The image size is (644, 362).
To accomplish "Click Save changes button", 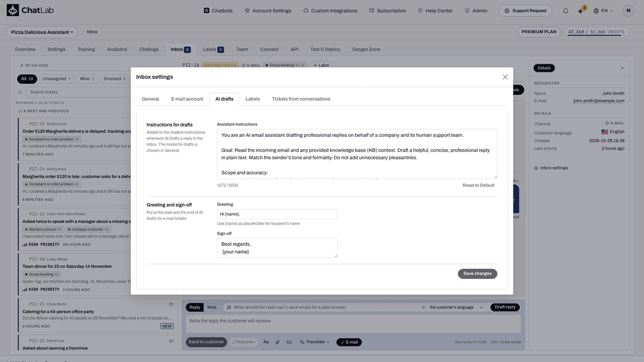I will [478, 274].
